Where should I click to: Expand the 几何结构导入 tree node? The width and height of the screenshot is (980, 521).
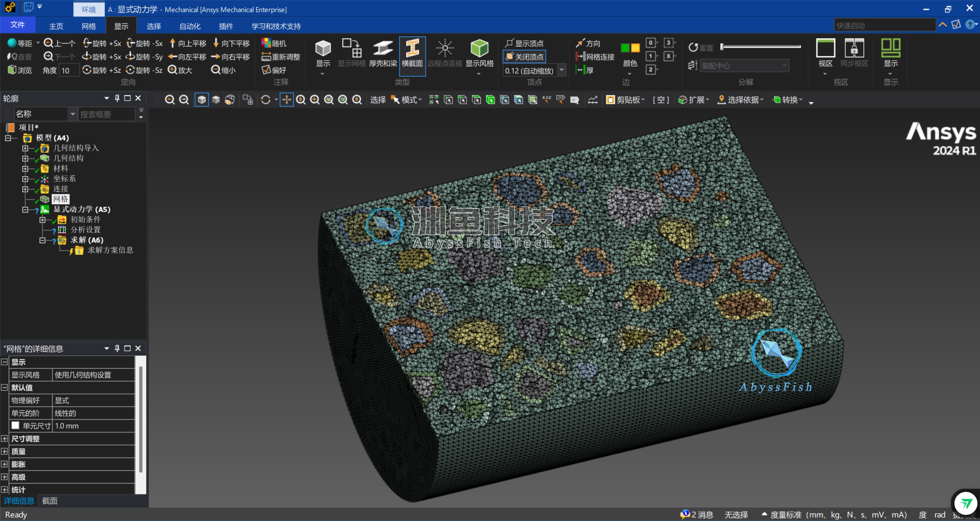[x=25, y=148]
